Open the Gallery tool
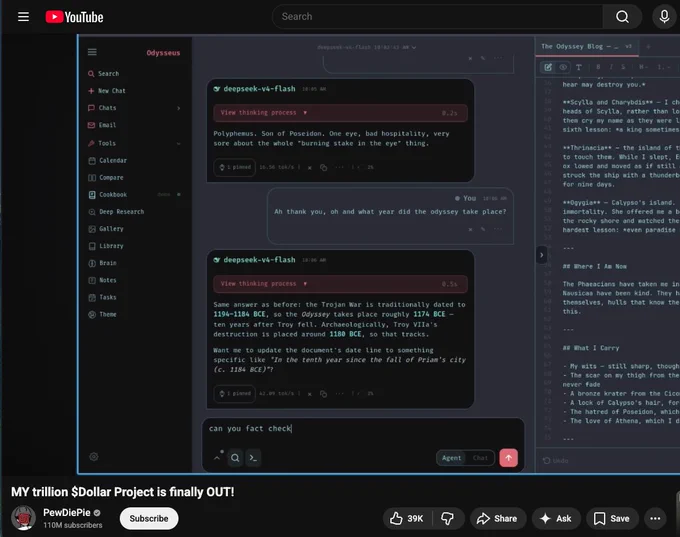This screenshot has width=680, height=537. pyautogui.click(x=106, y=229)
